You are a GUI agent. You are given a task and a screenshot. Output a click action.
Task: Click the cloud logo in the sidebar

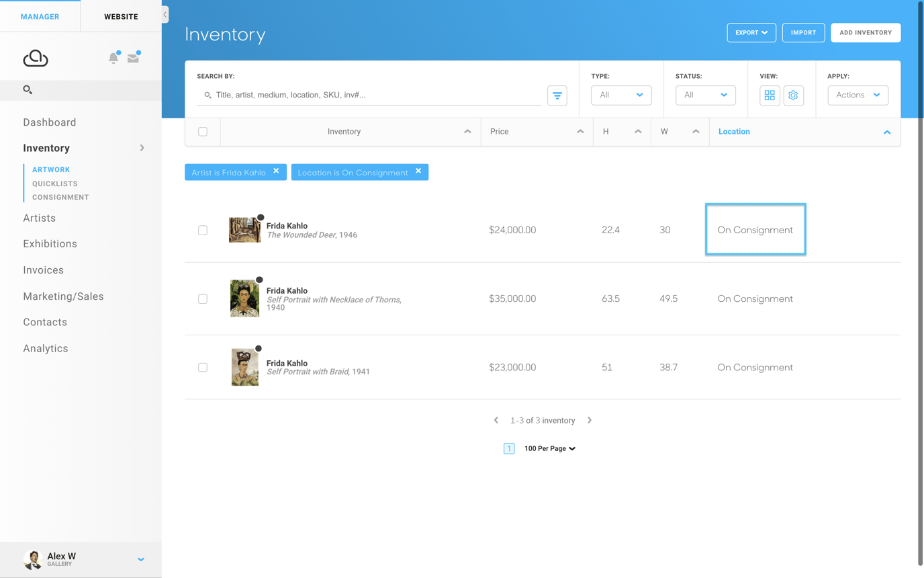36,58
